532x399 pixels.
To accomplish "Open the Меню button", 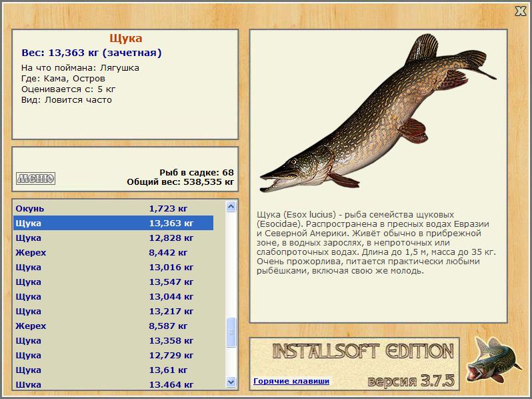I will [x=35, y=178].
